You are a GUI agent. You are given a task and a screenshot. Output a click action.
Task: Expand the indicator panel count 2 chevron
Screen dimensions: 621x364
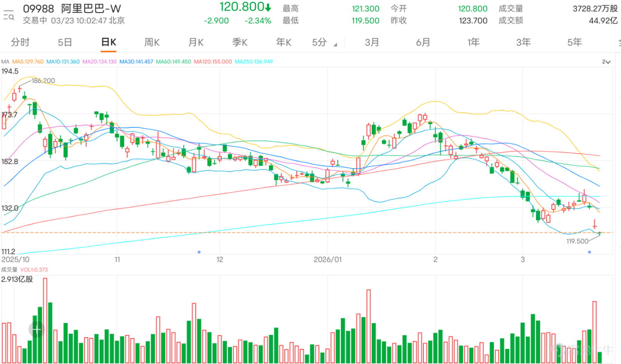606,62
